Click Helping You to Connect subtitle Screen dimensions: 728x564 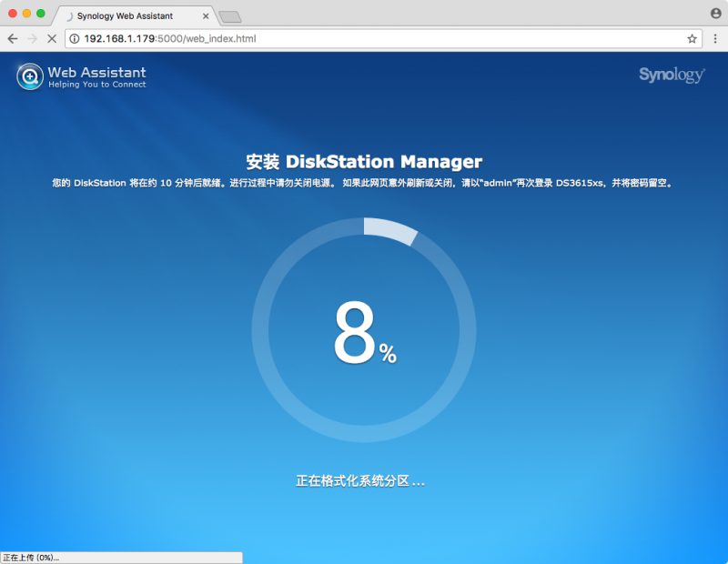[x=97, y=85]
